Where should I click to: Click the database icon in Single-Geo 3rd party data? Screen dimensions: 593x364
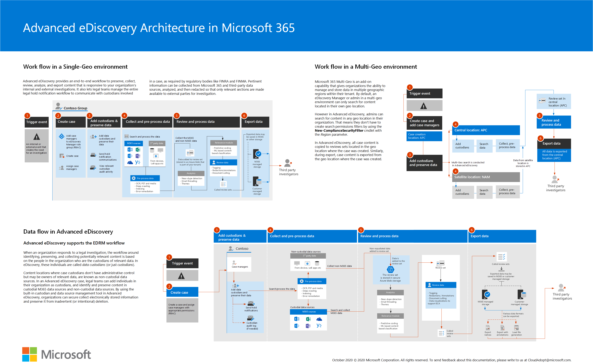(x=152, y=150)
